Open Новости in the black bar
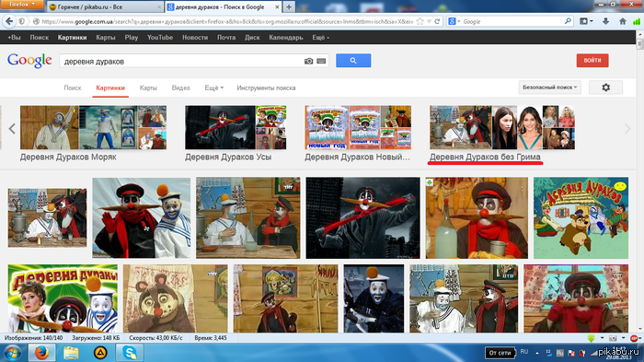Viewport: 644px width, 362px height. (195, 38)
